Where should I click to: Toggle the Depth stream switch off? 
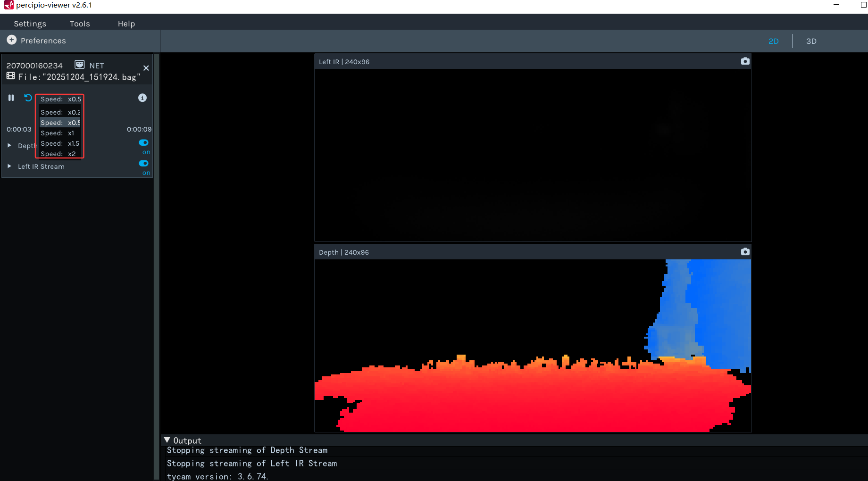144,142
